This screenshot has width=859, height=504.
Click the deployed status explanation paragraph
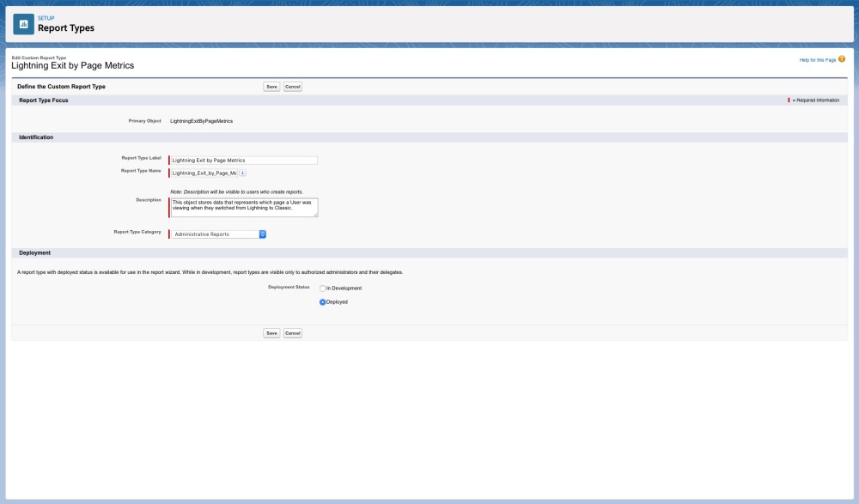click(x=210, y=272)
